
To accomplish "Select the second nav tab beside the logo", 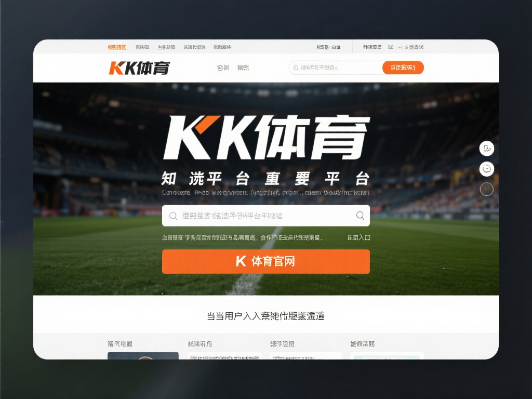I will point(243,68).
